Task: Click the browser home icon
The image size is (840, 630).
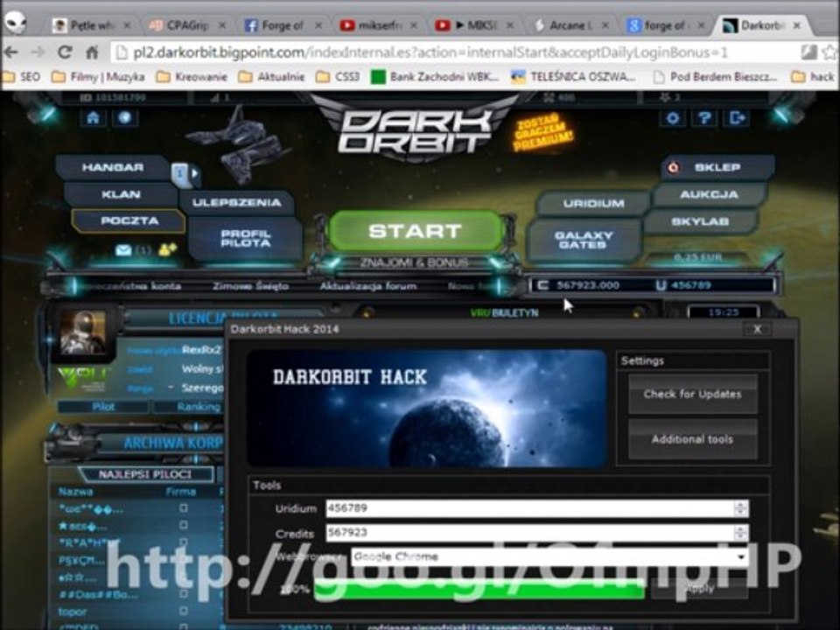Action: [x=92, y=52]
